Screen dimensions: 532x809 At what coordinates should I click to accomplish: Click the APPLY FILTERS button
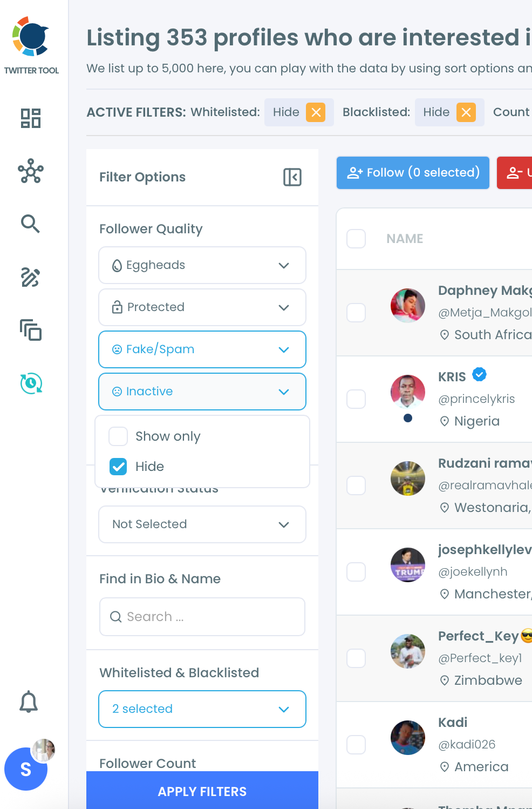202,791
